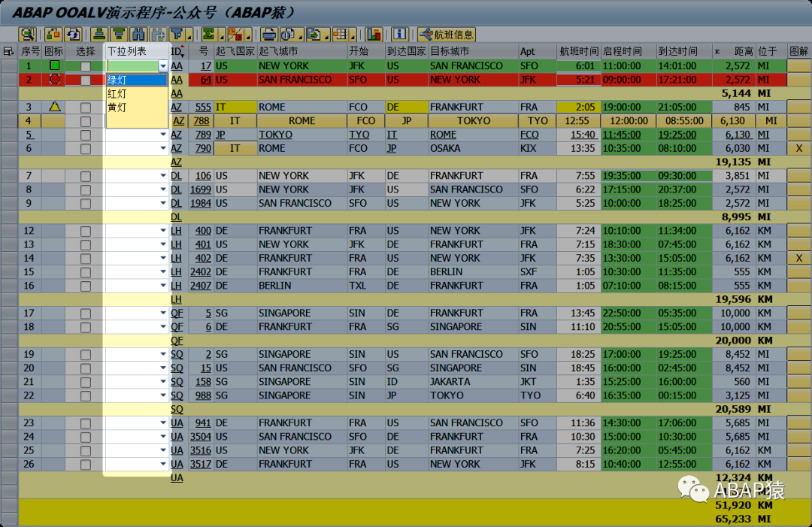Click the 距离 column header
Viewport: 812px width, 527px height.
pos(734,51)
